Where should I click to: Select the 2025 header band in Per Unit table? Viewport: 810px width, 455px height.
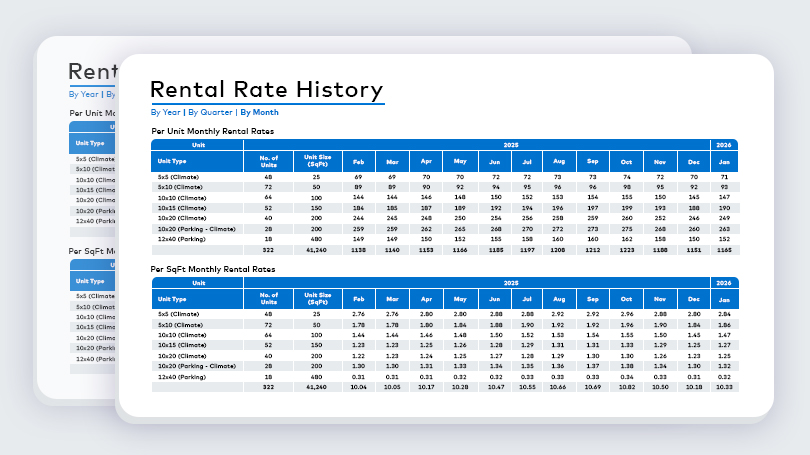point(477,145)
